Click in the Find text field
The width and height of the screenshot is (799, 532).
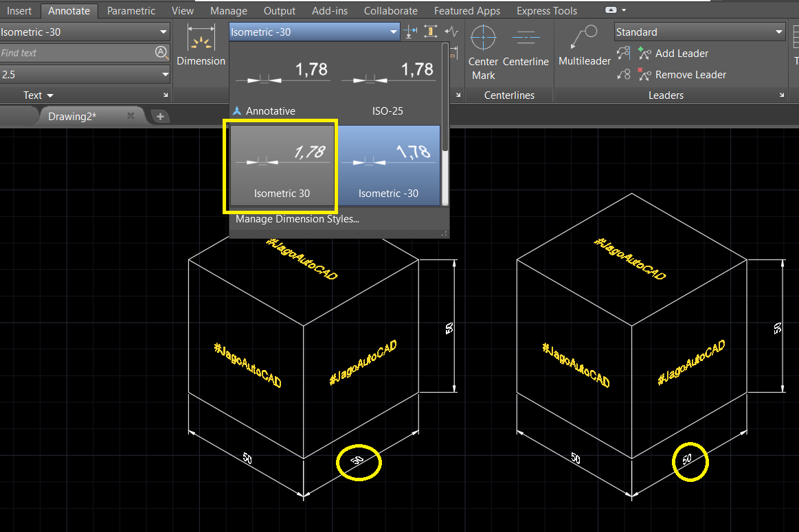click(x=76, y=53)
